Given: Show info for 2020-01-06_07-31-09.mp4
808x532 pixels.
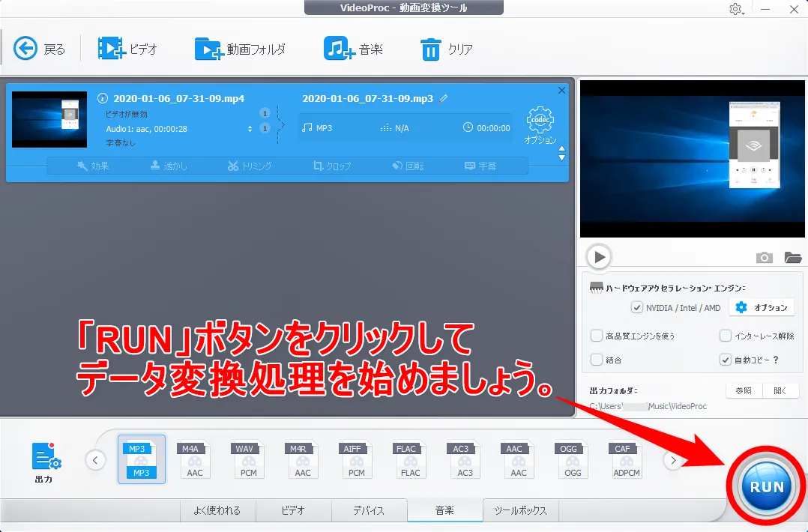Looking at the screenshot, I should click(103, 98).
